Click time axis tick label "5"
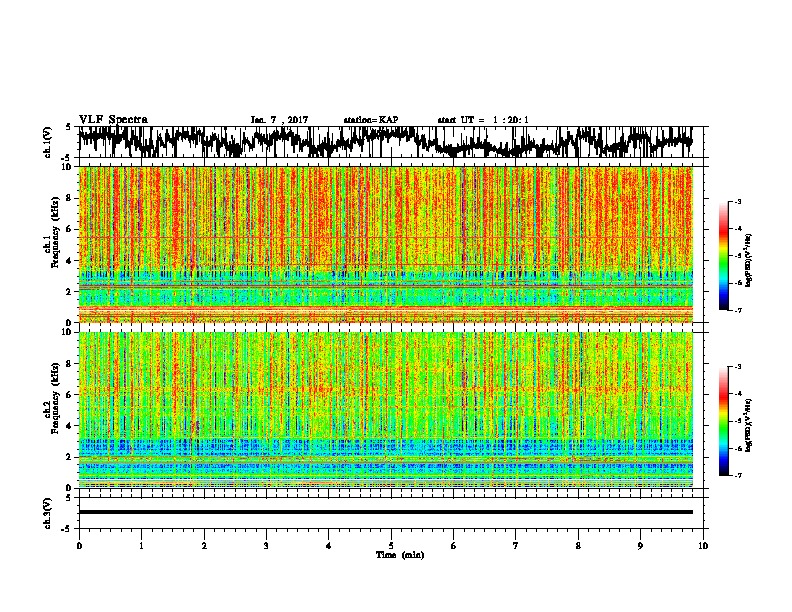 [391, 546]
